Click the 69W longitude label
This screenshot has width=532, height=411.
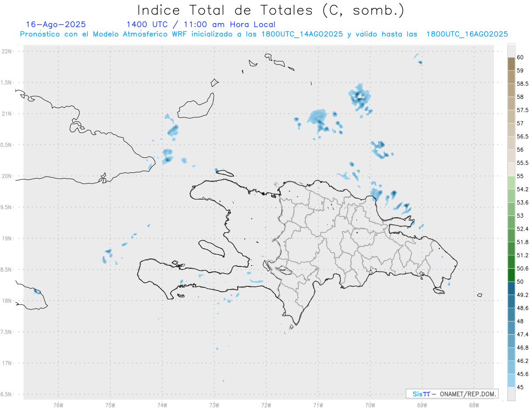click(422, 405)
